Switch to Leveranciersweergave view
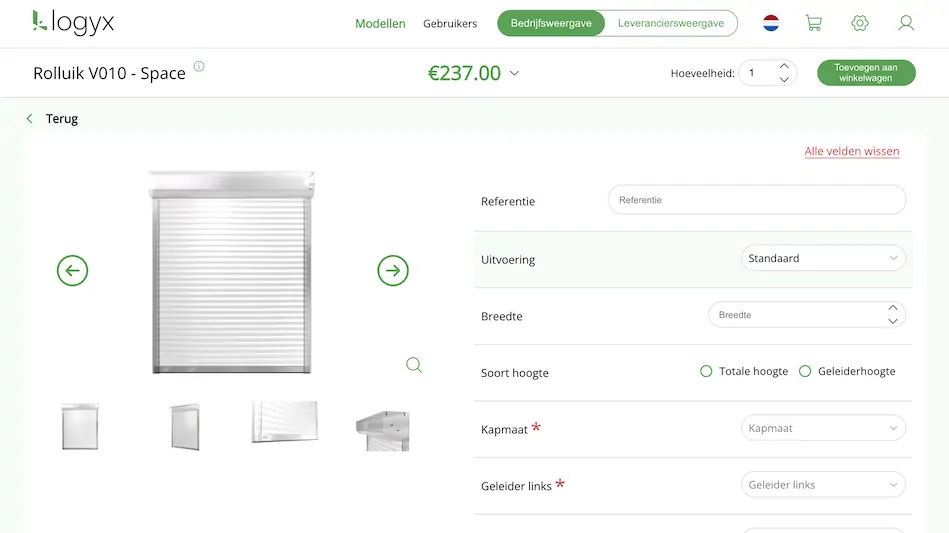The width and height of the screenshot is (949, 533). [x=670, y=23]
